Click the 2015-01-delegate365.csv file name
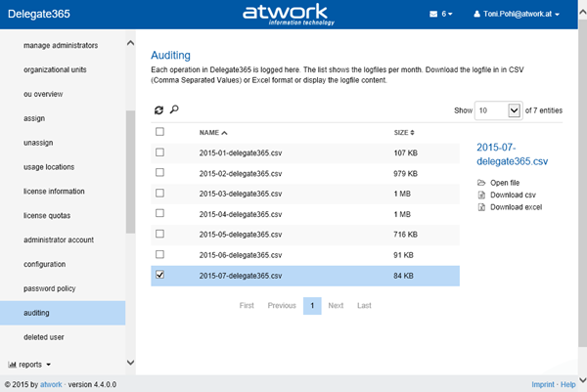Viewport: 587px width, 392px height. pos(241,152)
